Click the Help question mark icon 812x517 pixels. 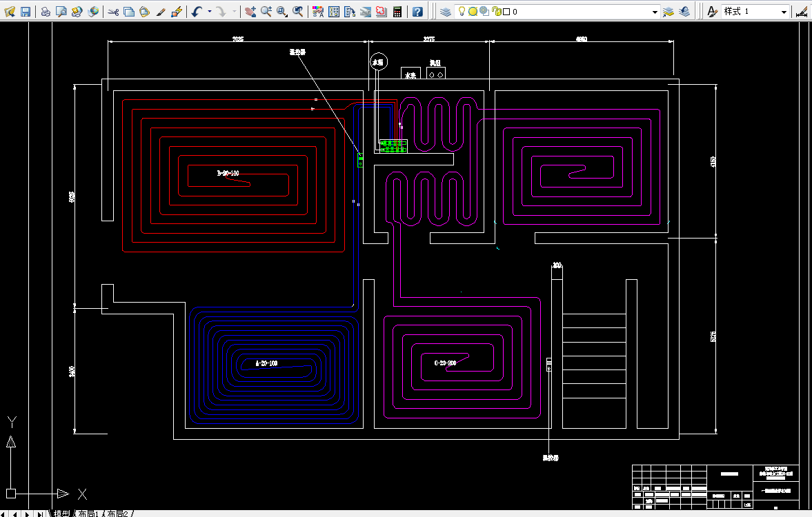coord(417,12)
